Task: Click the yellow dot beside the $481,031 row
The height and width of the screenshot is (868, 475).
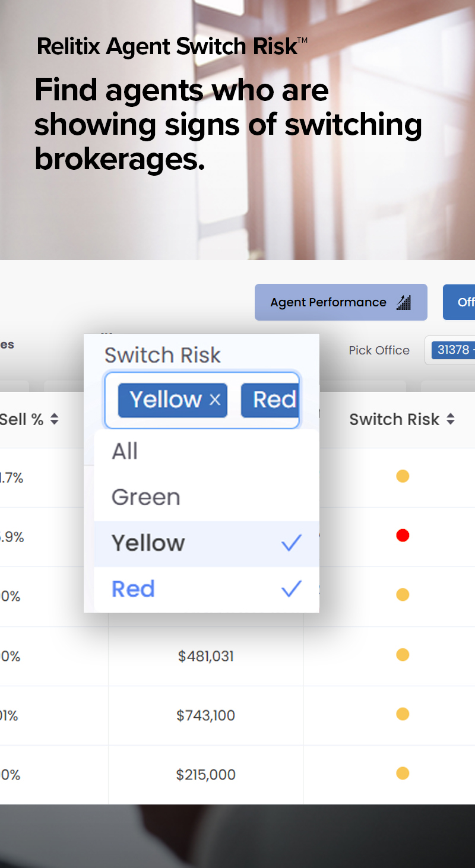Action: [x=403, y=655]
